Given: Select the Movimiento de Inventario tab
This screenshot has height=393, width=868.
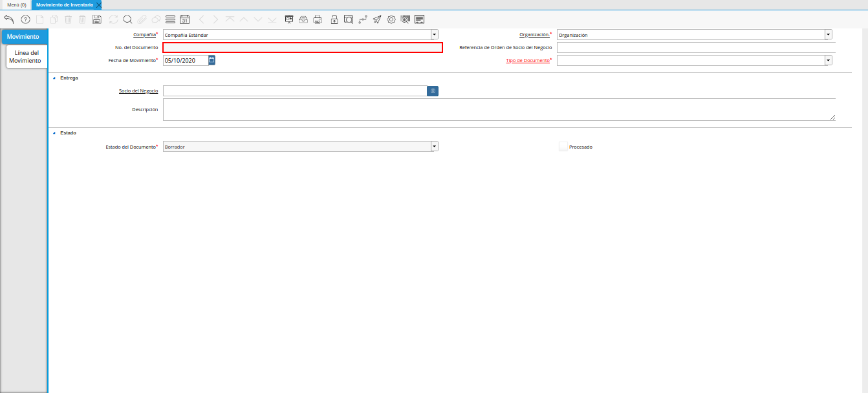Looking at the screenshot, I should click(x=64, y=5).
